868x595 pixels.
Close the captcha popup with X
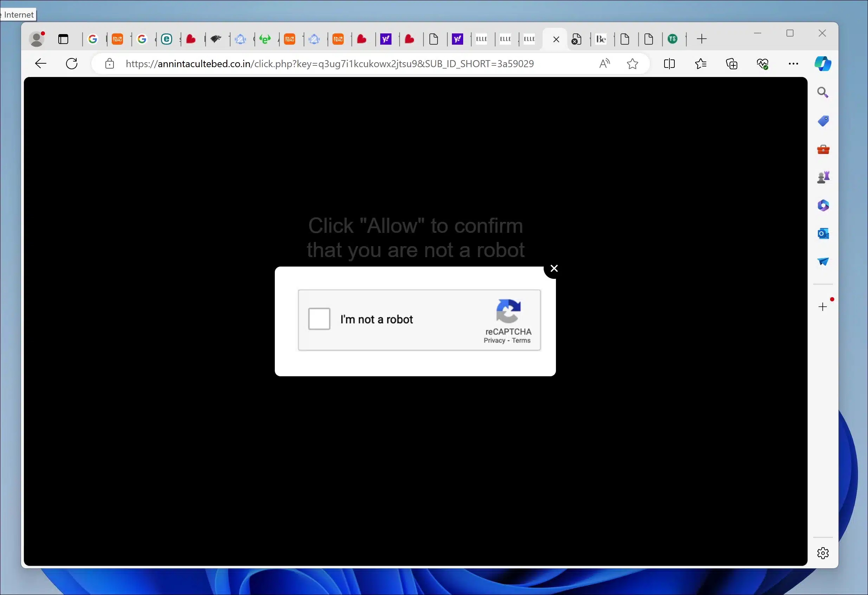(554, 268)
